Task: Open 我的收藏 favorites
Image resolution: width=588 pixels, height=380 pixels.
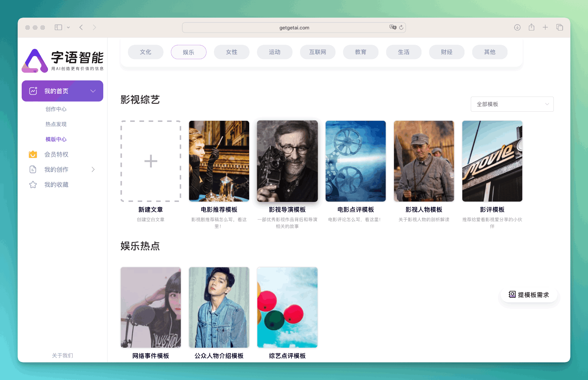Action: (56, 184)
